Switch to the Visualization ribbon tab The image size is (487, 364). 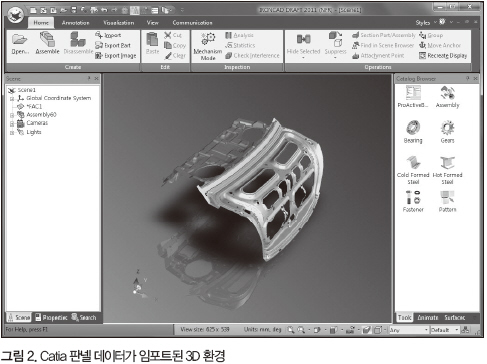[x=119, y=23]
